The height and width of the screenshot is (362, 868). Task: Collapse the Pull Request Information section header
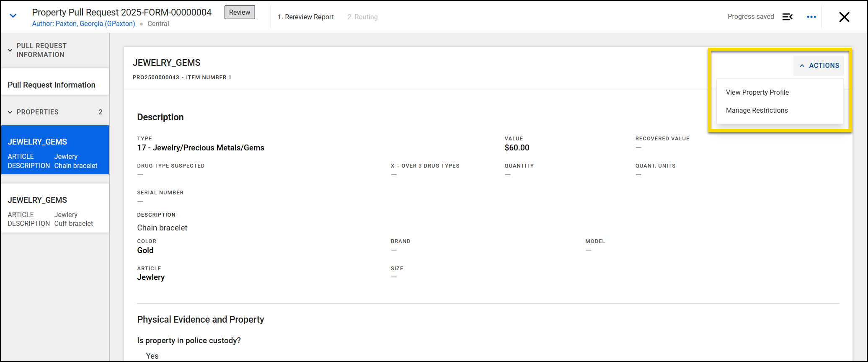(x=10, y=50)
